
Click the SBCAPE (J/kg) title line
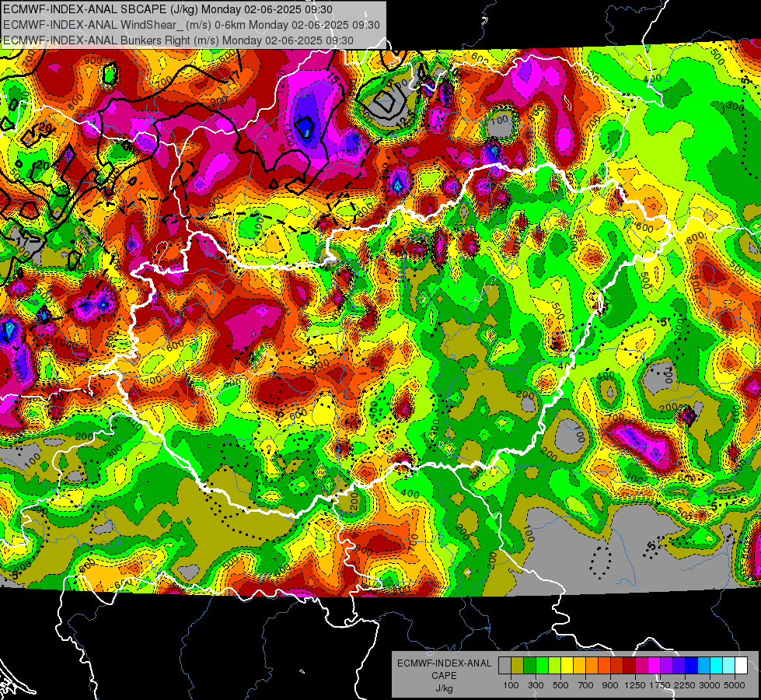[x=167, y=9]
